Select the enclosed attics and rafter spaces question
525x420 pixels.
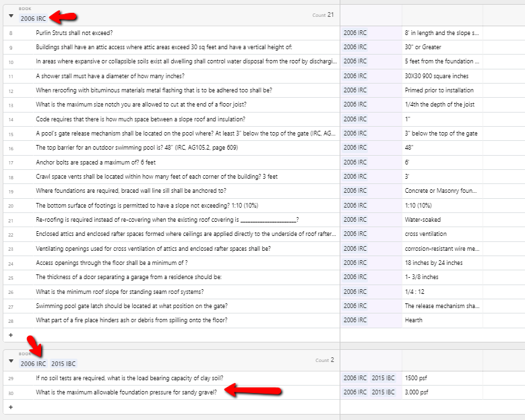click(186, 234)
